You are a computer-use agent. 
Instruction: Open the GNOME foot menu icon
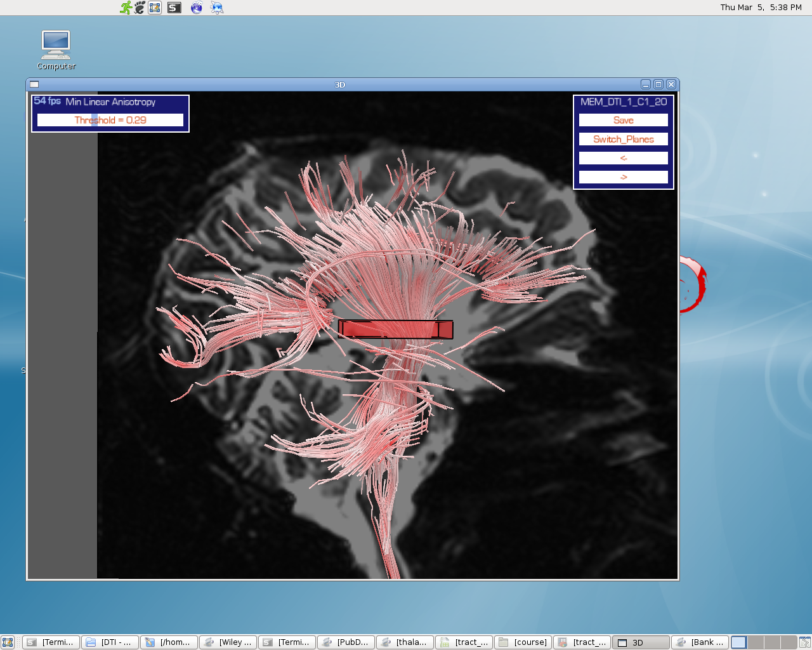(x=140, y=8)
